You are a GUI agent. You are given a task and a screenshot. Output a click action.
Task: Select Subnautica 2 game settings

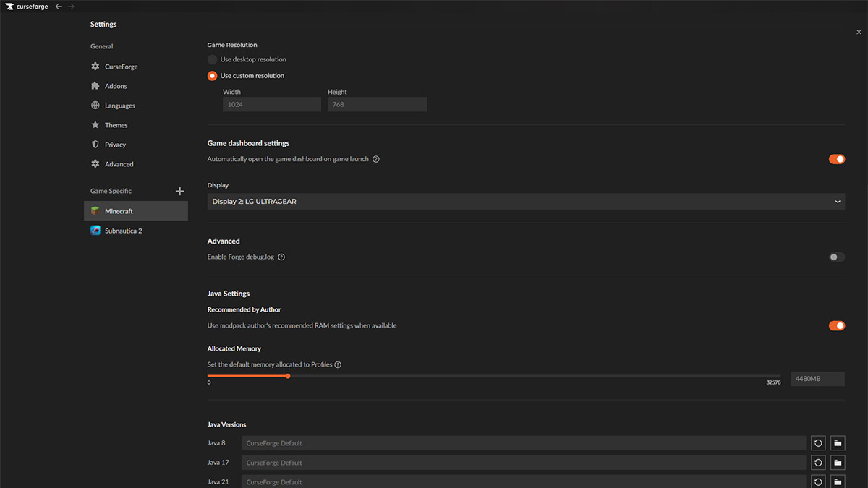(x=136, y=231)
